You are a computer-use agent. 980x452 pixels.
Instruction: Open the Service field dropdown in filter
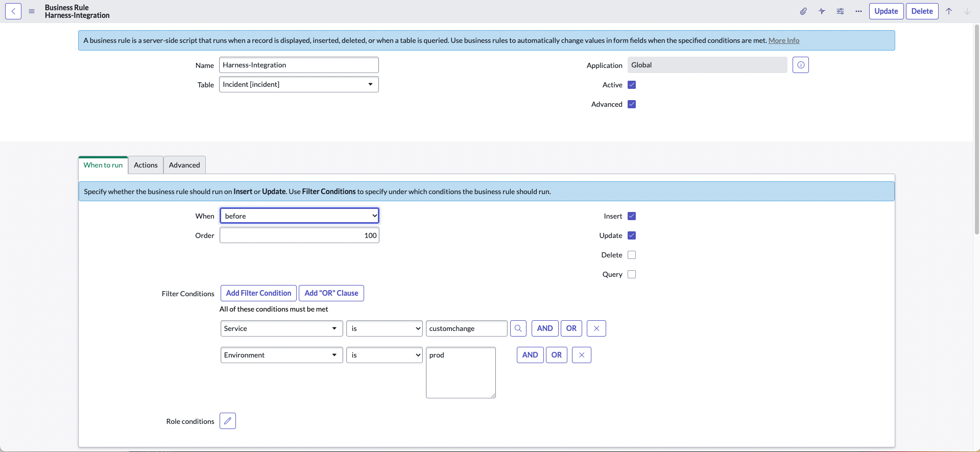(x=281, y=328)
